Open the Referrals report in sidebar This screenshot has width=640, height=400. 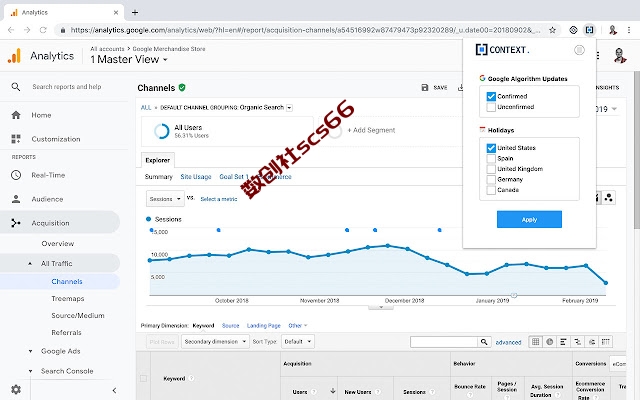pos(67,333)
